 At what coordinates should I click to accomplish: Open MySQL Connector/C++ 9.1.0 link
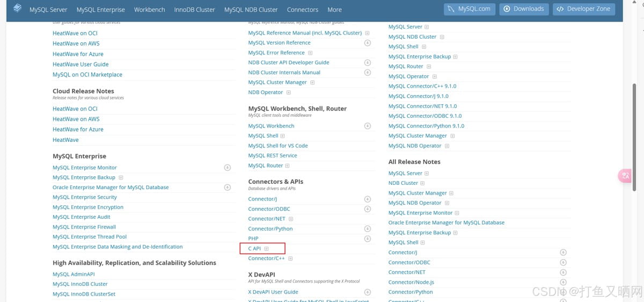[422, 86]
